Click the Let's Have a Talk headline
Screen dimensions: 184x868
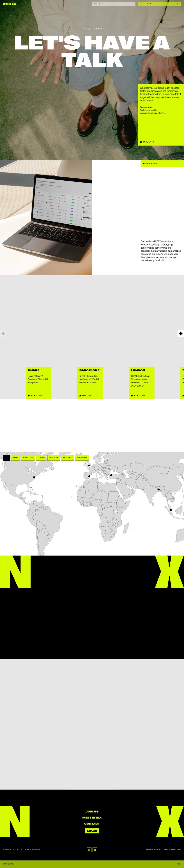(92, 51)
